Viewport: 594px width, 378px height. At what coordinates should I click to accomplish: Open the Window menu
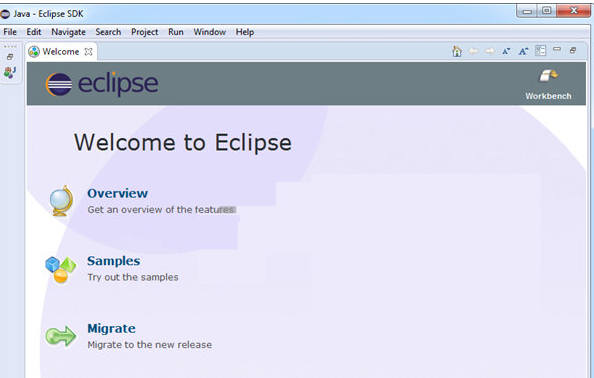tap(209, 32)
